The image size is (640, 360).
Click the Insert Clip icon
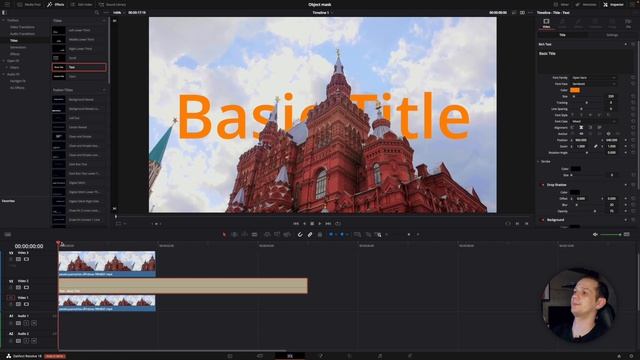pyautogui.click(x=267, y=235)
